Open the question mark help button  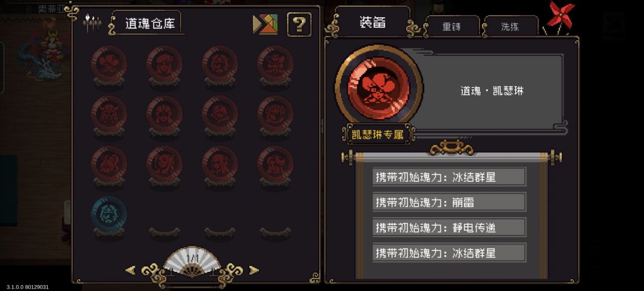(x=299, y=24)
